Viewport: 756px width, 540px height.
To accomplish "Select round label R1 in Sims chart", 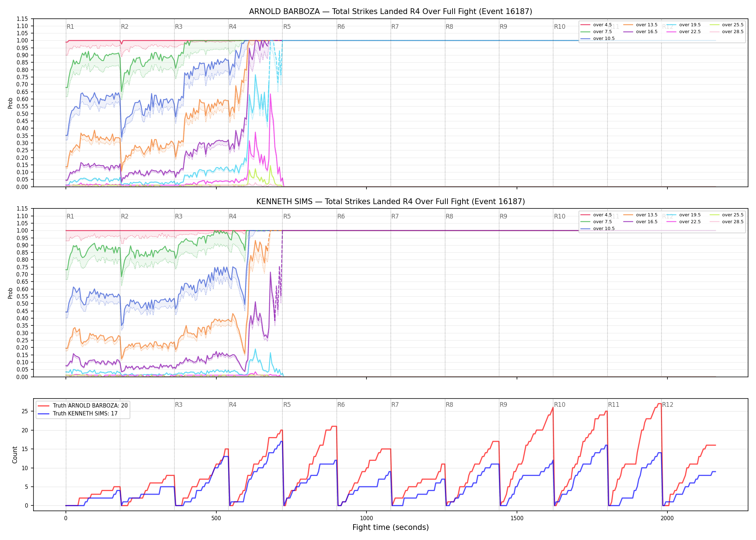I will point(70,216).
